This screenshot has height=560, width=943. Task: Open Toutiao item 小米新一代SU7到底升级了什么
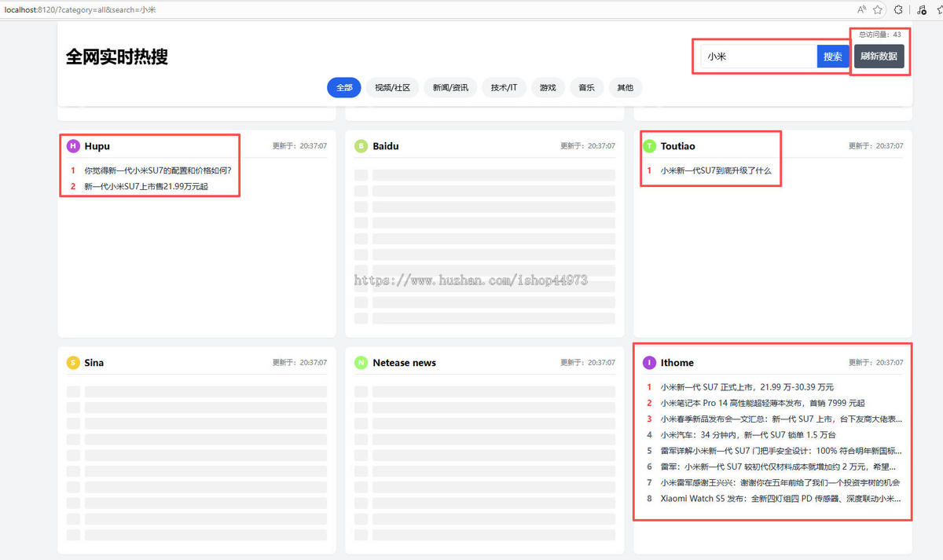pos(716,170)
